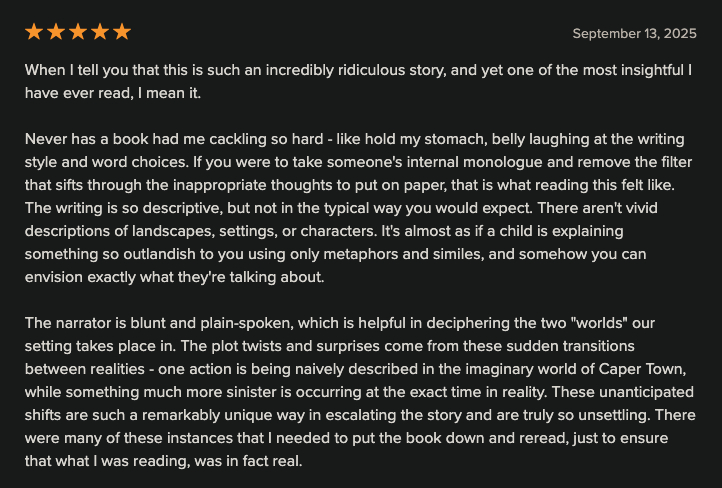
Task: Click the fourth orange rating star
Action: (100, 32)
